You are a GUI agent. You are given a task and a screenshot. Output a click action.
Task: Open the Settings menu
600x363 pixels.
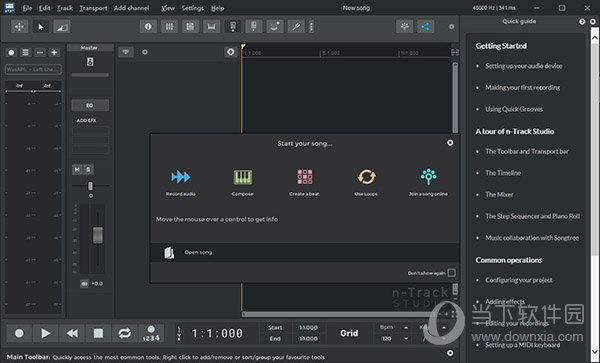tap(193, 8)
